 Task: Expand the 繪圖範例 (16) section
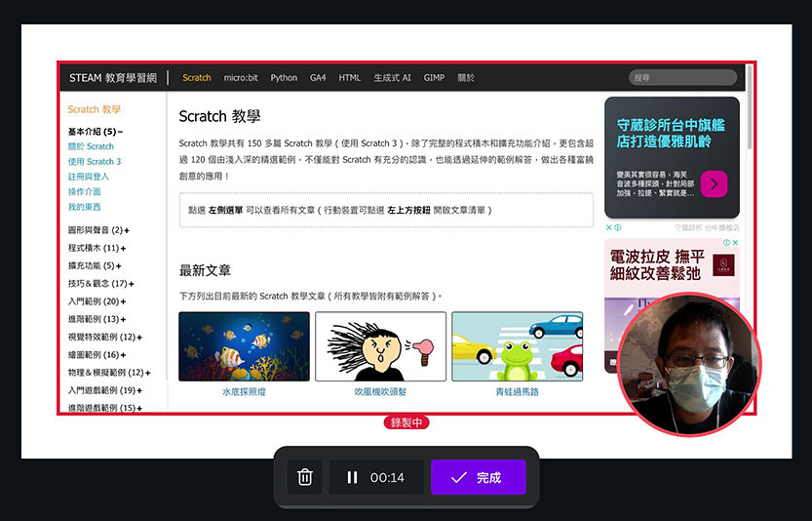tap(97, 355)
